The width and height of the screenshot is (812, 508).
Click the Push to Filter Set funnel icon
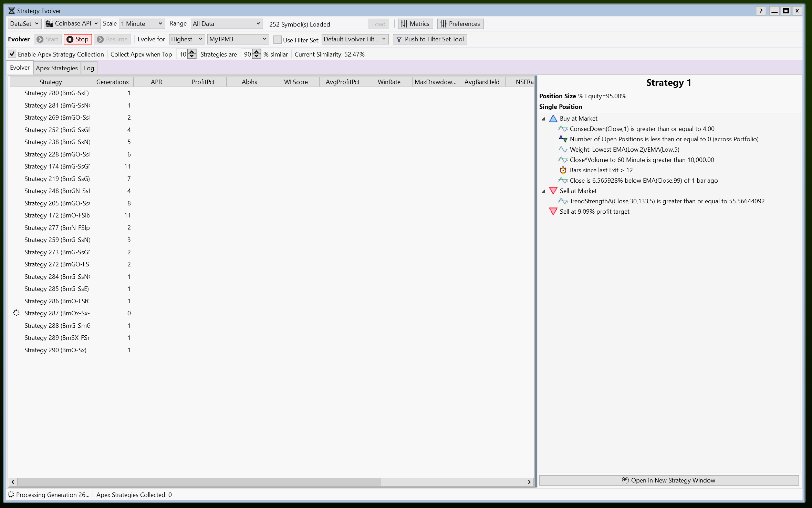click(399, 40)
